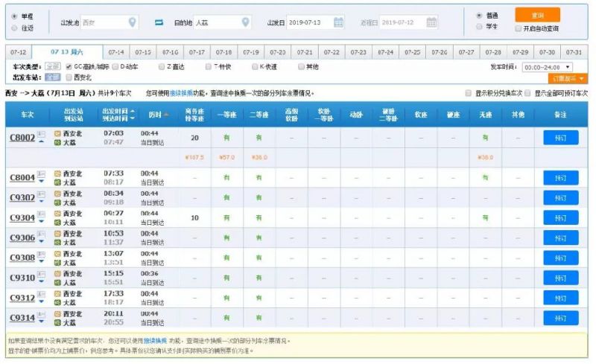
Task: Sort by duration arrow in 历时 header
Action: pos(166,115)
